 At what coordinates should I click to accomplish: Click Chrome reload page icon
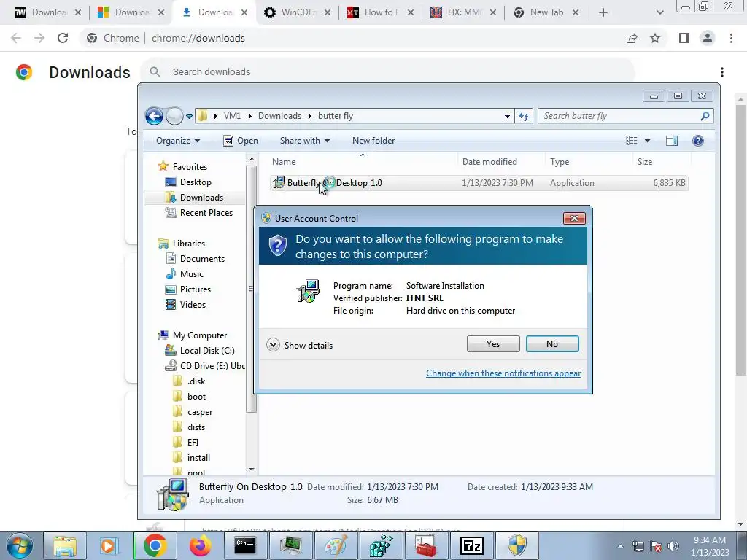click(x=63, y=38)
